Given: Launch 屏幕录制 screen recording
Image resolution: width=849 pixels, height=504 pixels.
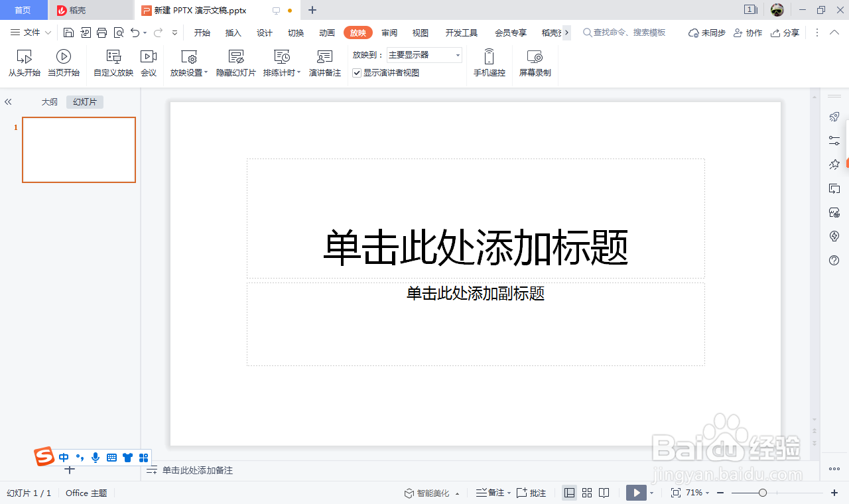Looking at the screenshot, I should pyautogui.click(x=535, y=62).
